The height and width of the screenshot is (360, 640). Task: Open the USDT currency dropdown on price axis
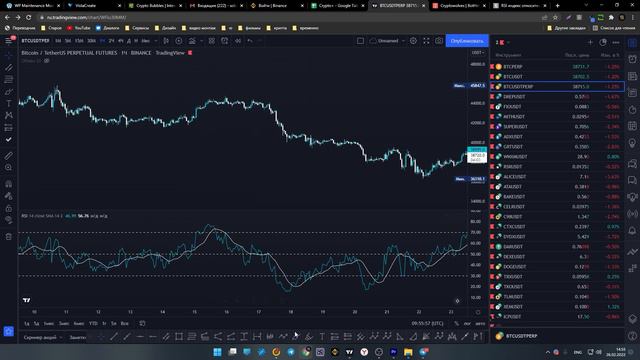pos(478,53)
